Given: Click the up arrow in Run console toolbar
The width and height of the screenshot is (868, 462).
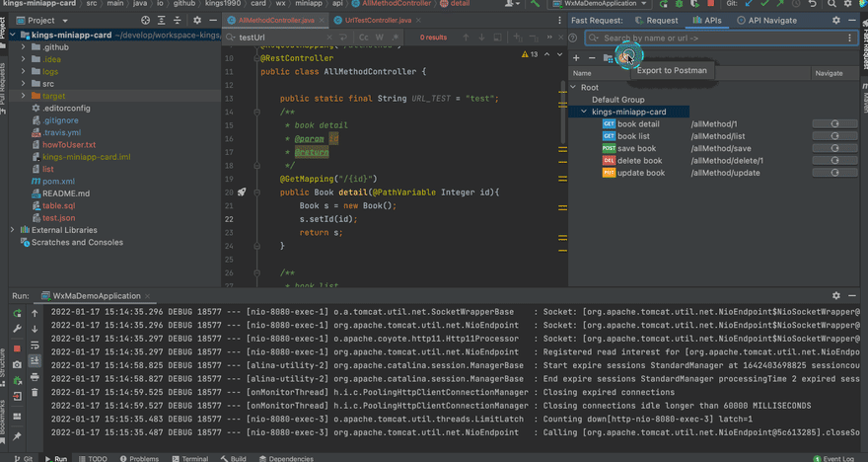Looking at the screenshot, I should [x=35, y=313].
